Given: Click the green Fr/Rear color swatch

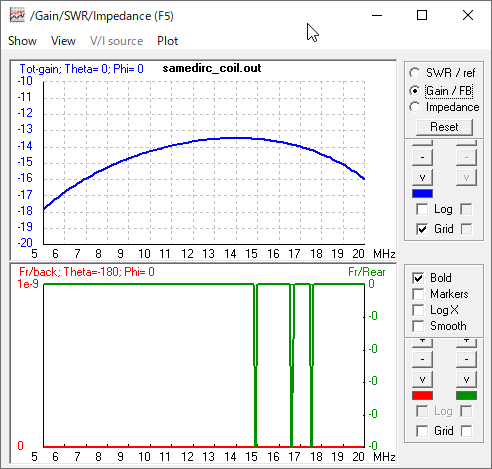Looking at the screenshot, I should [466, 395].
